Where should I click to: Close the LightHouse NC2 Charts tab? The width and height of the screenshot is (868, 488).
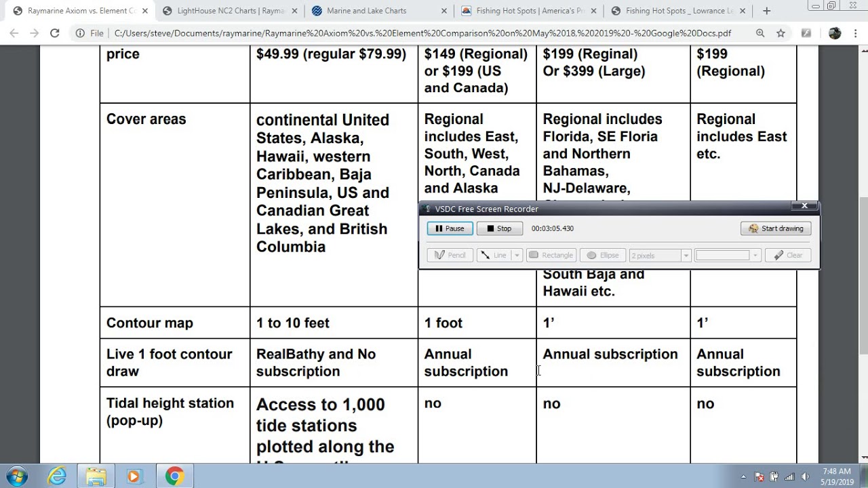click(x=294, y=11)
